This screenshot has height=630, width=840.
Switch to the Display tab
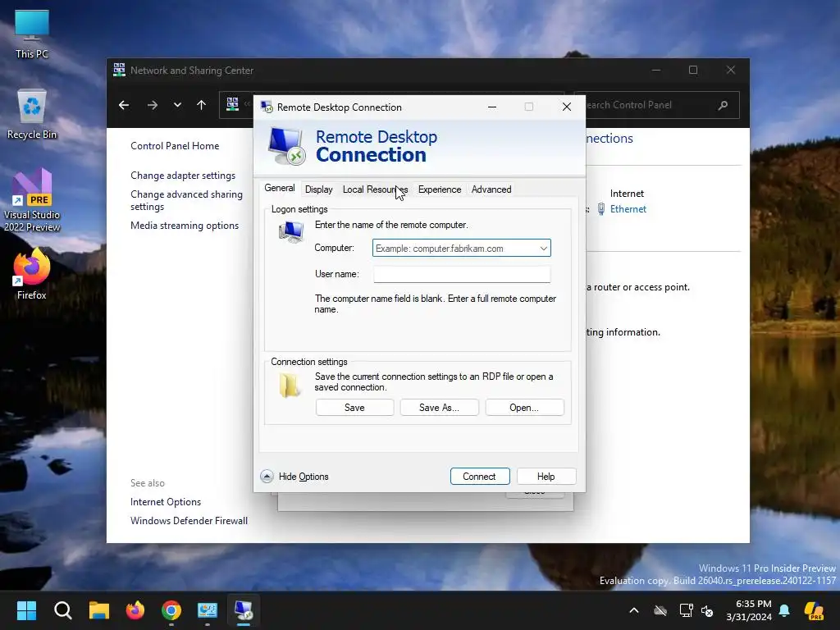[x=319, y=189]
